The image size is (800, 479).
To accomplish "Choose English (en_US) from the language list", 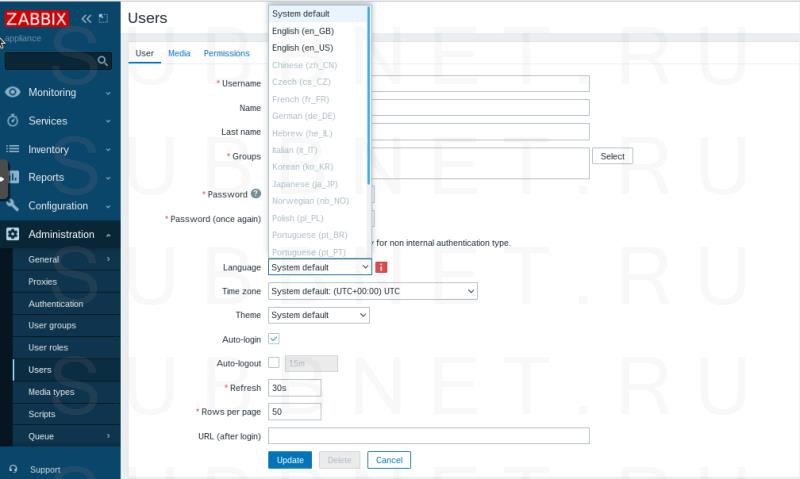I will tap(303, 48).
